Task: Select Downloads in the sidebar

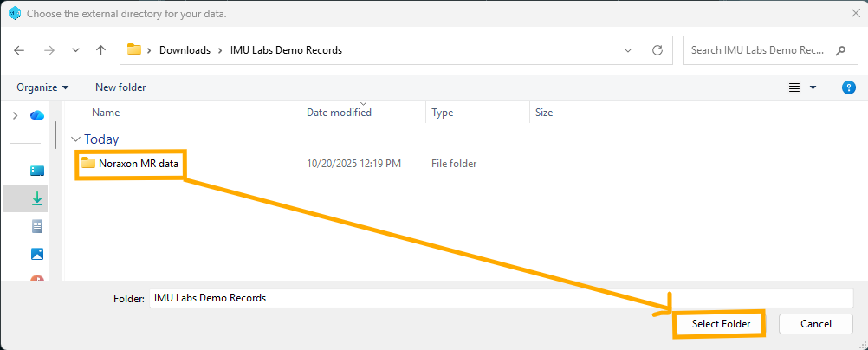Action: point(37,198)
